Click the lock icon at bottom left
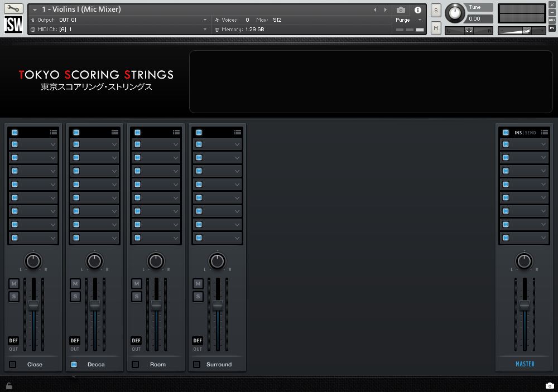Image resolution: width=558 pixels, height=392 pixels. pyautogui.click(x=9, y=386)
